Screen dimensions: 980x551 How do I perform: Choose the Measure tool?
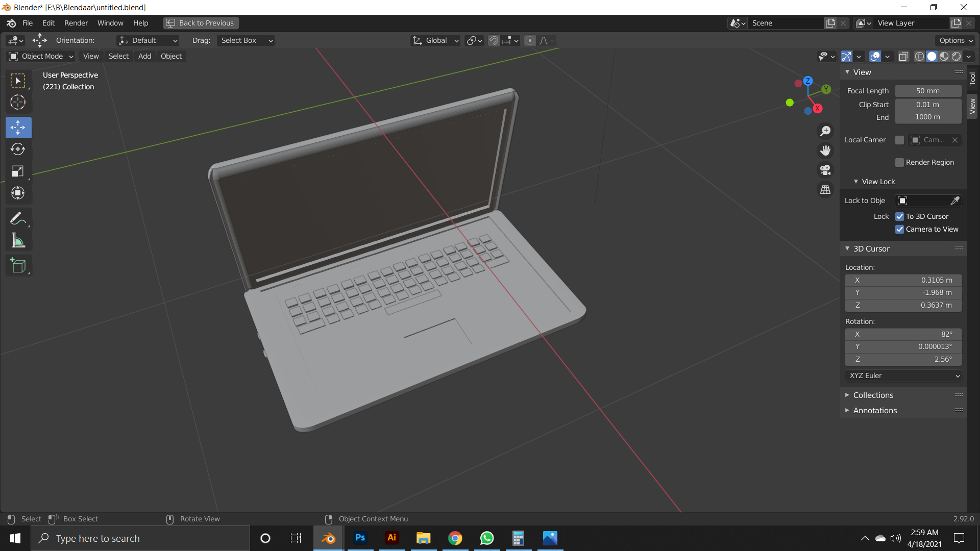point(18,241)
